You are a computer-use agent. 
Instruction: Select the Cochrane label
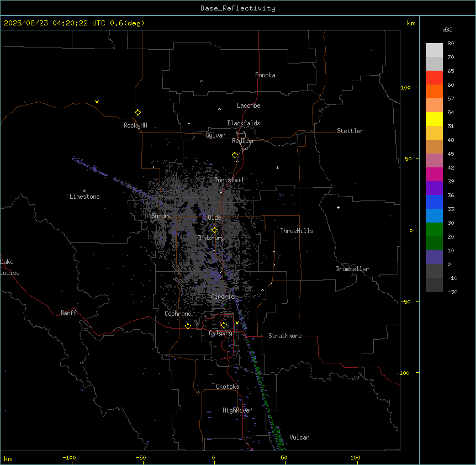pyautogui.click(x=178, y=314)
